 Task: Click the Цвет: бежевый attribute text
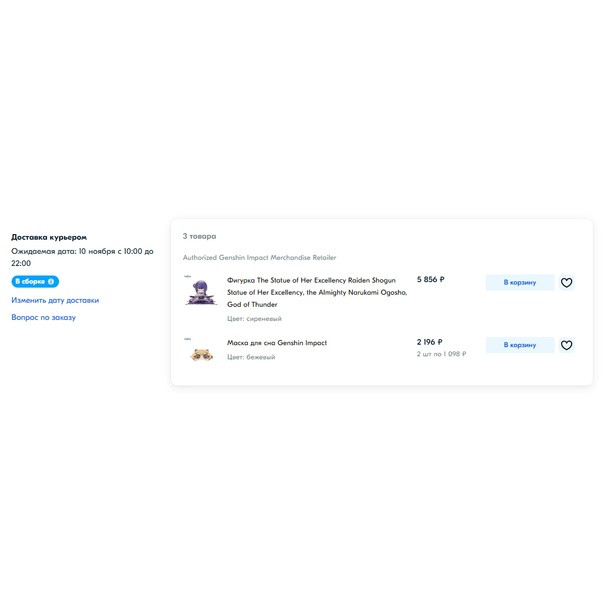coord(251,357)
